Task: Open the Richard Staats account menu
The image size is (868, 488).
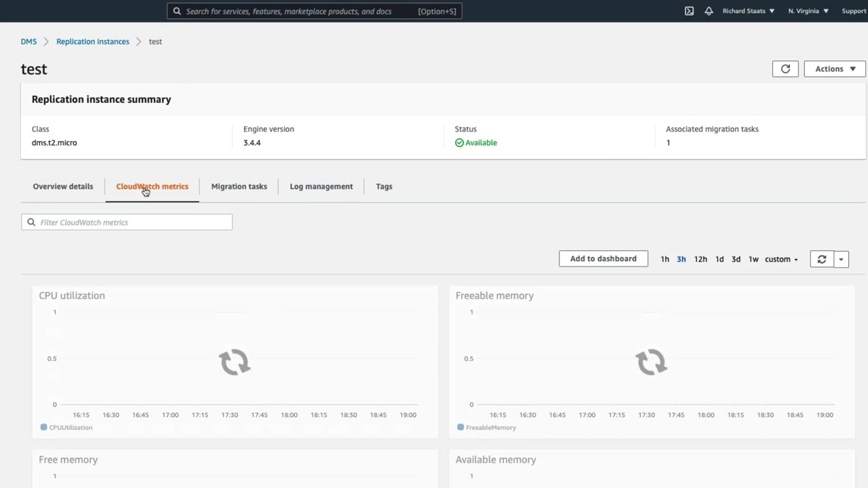Action: tap(749, 11)
